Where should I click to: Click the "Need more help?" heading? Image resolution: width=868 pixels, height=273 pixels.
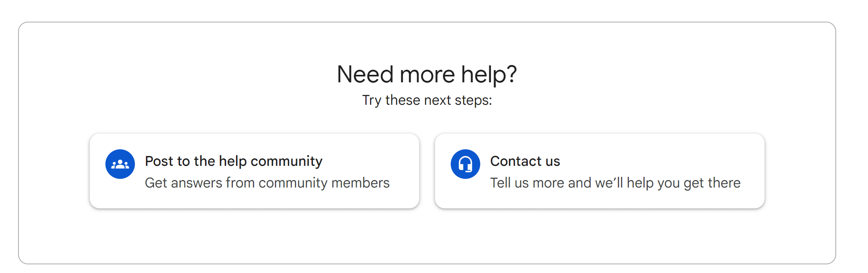[427, 74]
